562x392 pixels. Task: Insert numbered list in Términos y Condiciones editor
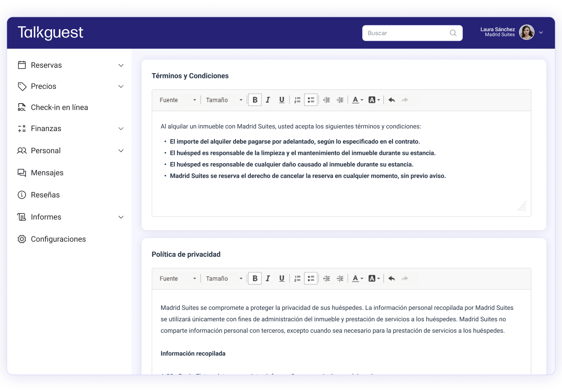point(297,100)
